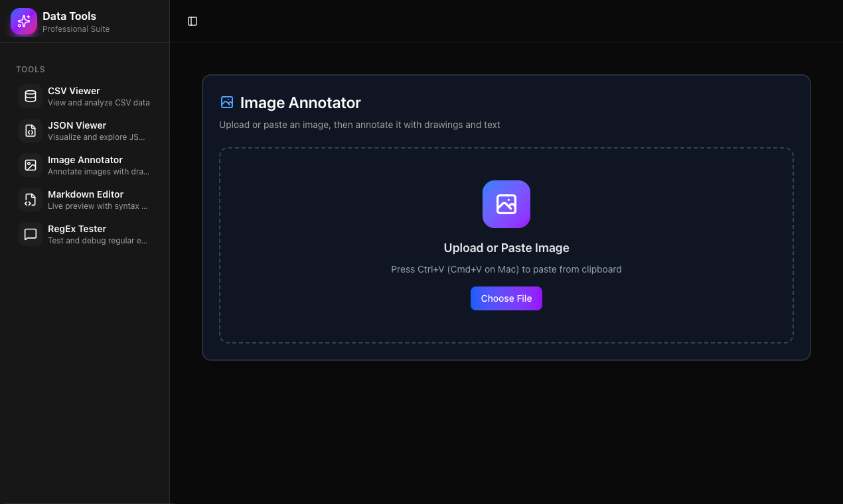Select the Image Annotator picture icon in sidebar
The width and height of the screenshot is (843, 504).
click(30, 164)
